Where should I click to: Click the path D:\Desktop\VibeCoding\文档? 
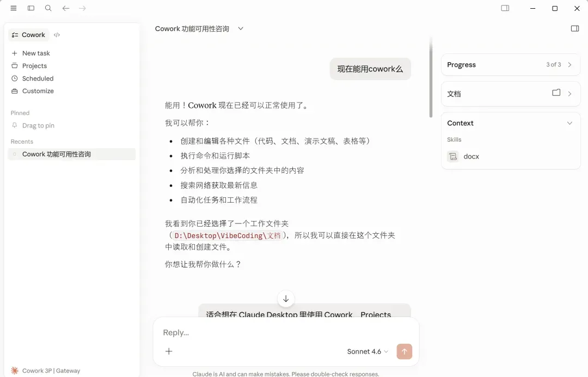pyautogui.click(x=227, y=235)
